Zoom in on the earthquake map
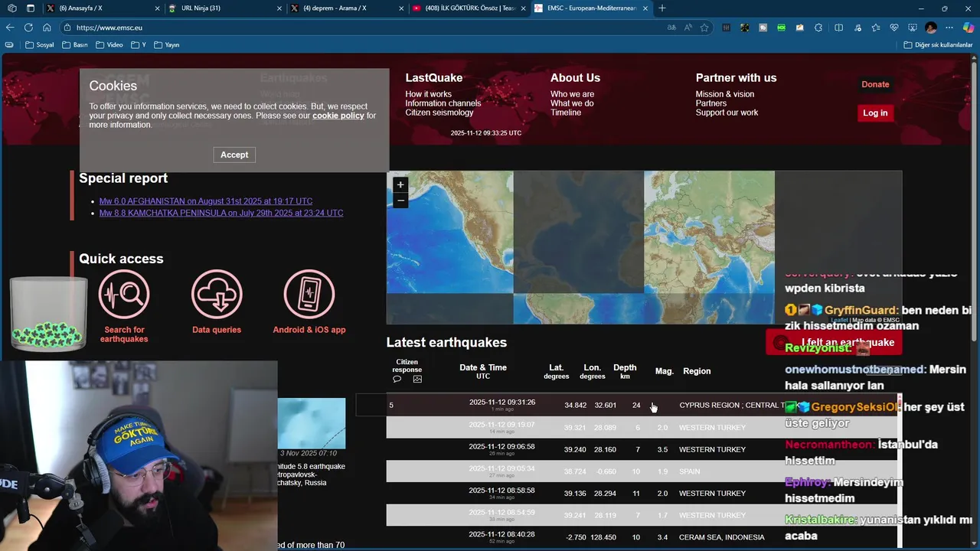The height and width of the screenshot is (551, 980). pyautogui.click(x=400, y=184)
